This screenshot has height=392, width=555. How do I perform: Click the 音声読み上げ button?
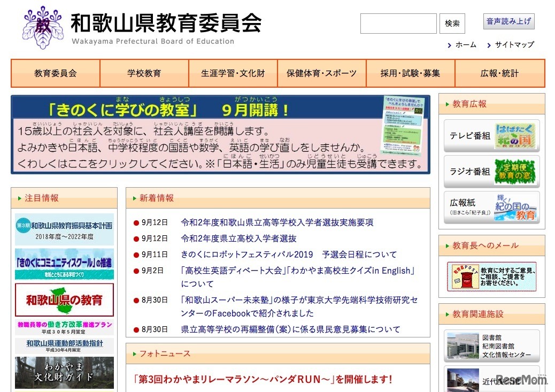pos(507,21)
